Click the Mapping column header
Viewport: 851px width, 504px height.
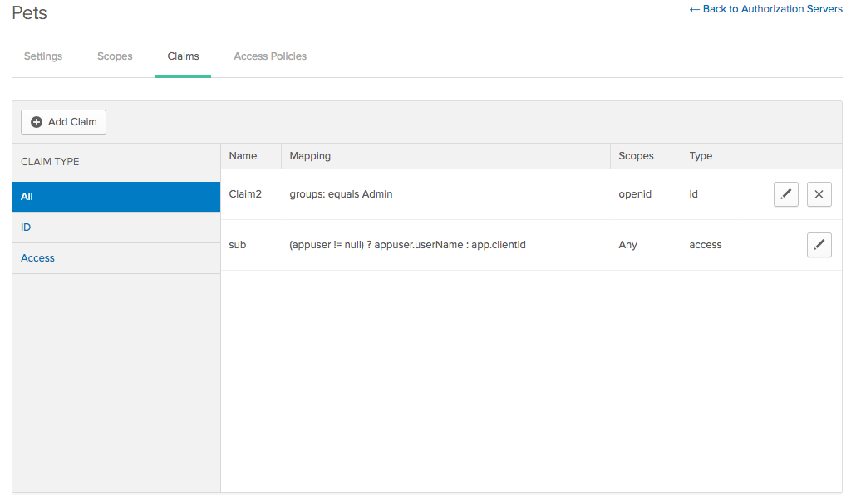[x=310, y=156]
